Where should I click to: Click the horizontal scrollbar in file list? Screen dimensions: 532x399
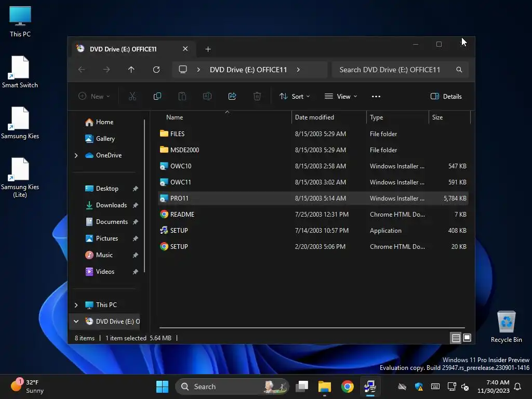[x=312, y=328]
